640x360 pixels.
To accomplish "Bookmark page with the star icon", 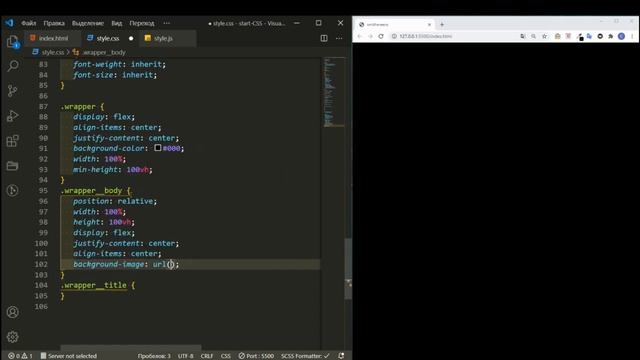I will click(544, 36).
